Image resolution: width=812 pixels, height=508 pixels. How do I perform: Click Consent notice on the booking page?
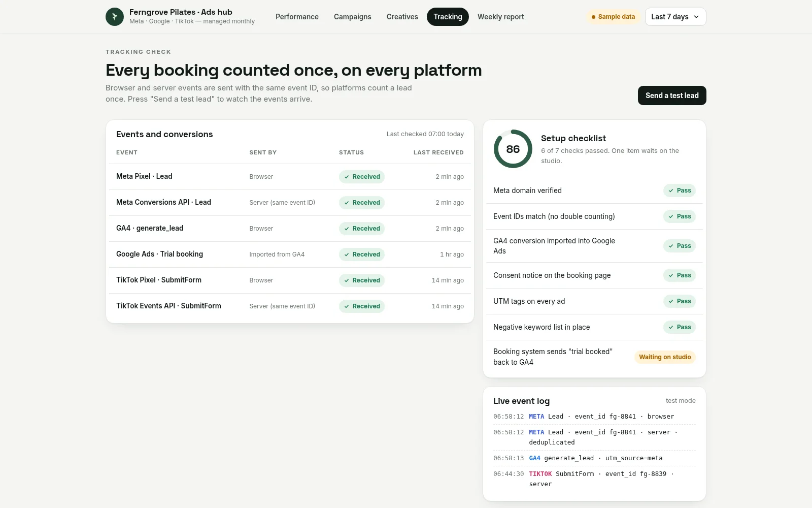(594, 275)
